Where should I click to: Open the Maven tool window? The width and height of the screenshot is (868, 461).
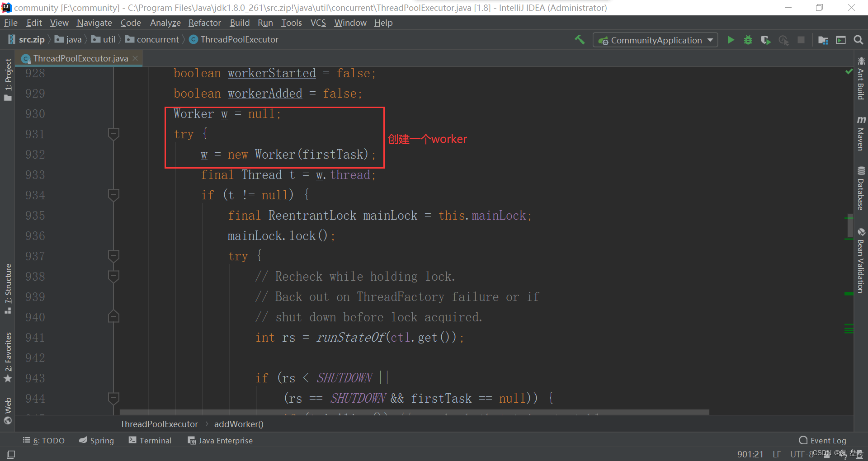(861, 133)
